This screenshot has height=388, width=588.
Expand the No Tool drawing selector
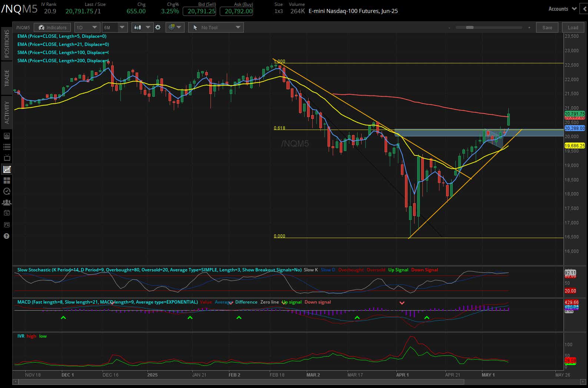click(x=216, y=27)
